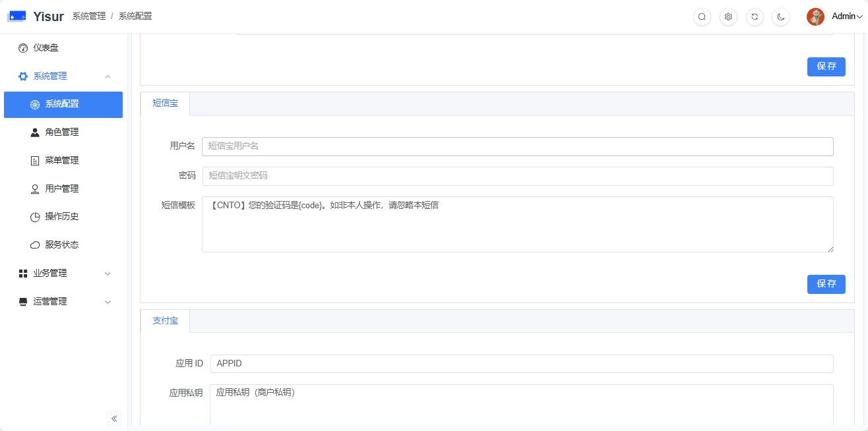This screenshot has width=868, height=431.
Task: Open the Admin user dropdown
Action: pos(846,16)
